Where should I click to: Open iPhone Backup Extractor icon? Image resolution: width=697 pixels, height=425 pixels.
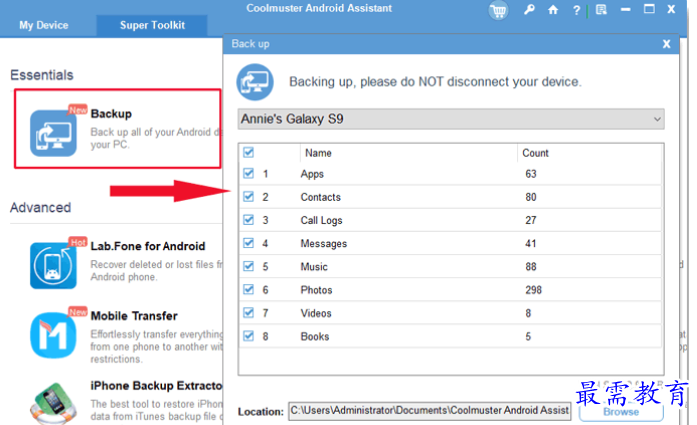pyautogui.click(x=53, y=403)
